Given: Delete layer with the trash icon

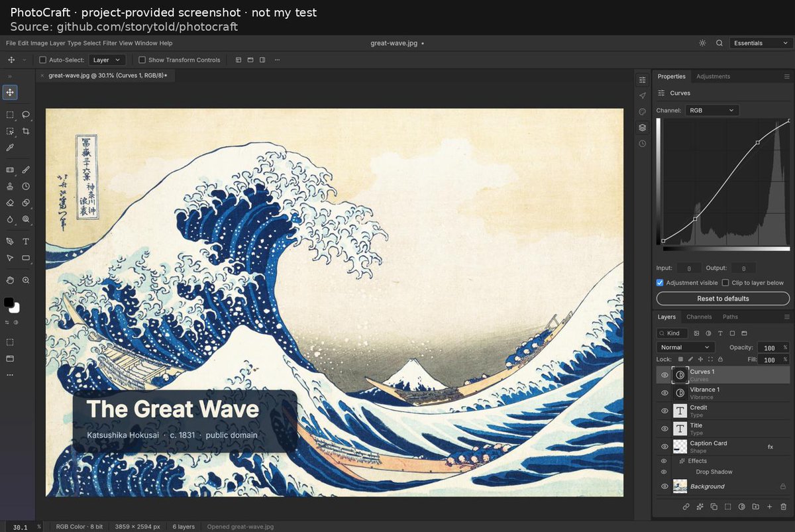Looking at the screenshot, I should pyautogui.click(x=783, y=507).
